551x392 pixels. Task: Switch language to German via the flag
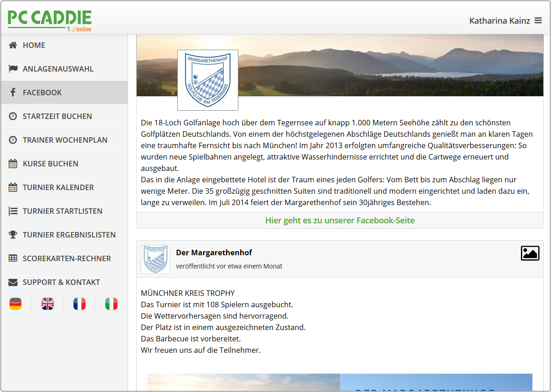point(15,304)
